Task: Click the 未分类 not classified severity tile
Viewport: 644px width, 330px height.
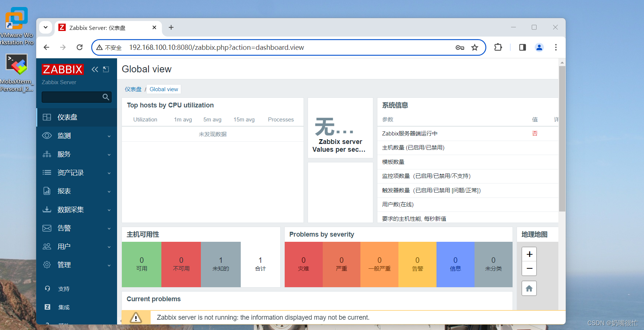Action: [493, 264]
